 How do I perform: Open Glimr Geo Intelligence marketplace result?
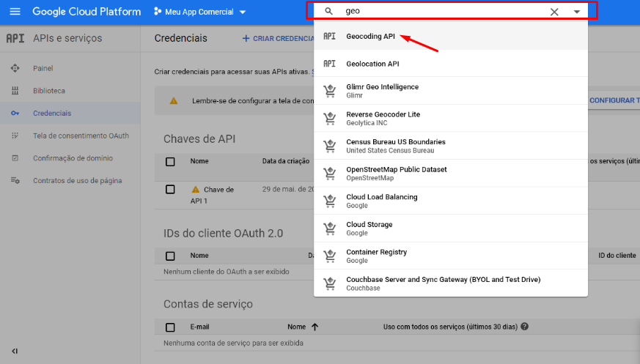pos(451,91)
